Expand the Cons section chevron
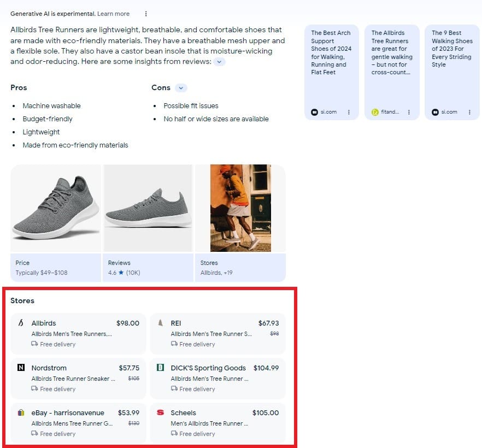This screenshot has height=448, width=482. (181, 88)
